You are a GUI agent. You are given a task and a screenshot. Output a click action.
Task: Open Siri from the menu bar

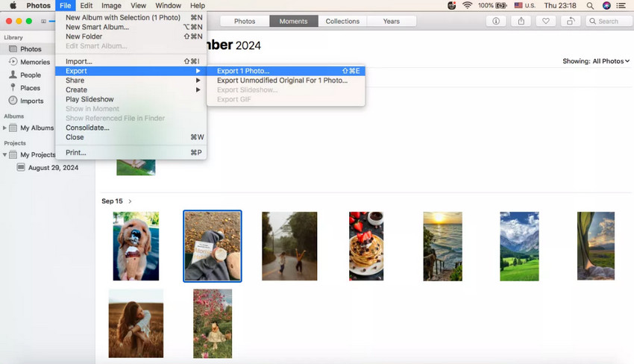click(606, 5)
